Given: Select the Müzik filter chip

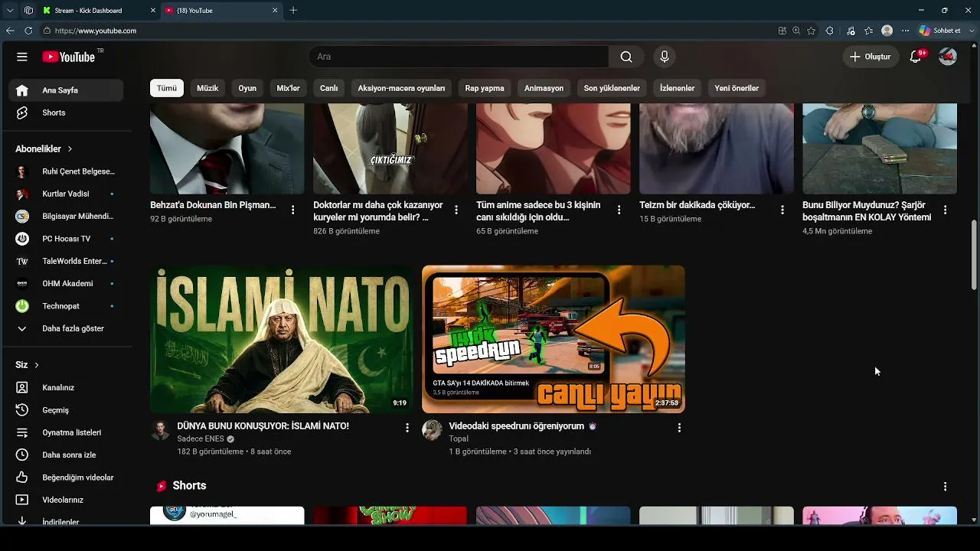Looking at the screenshot, I should pos(207,88).
